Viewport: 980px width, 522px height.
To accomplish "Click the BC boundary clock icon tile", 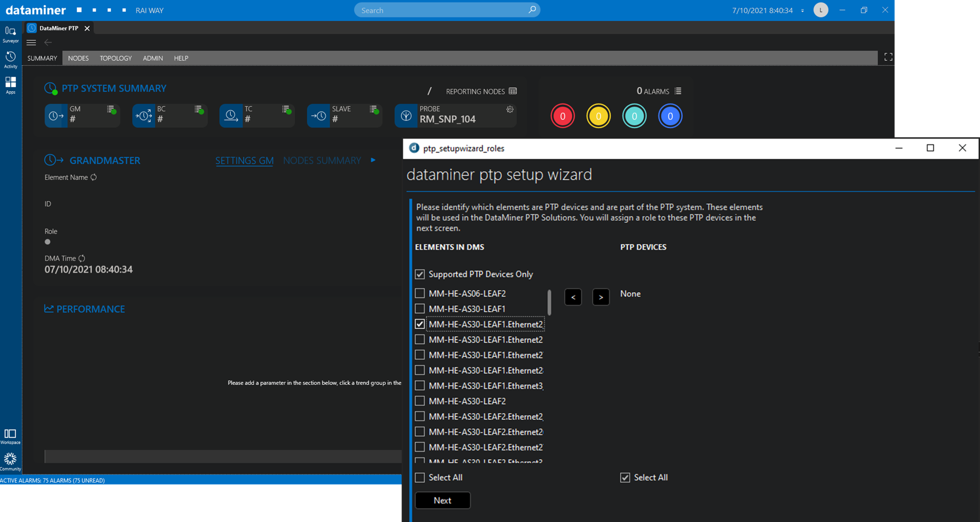I will (144, 116).
